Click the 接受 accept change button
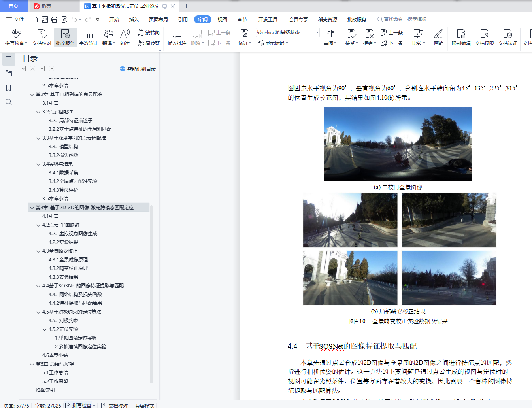The height and width of the screenshot is (408, 532). [x=352, y=38]
